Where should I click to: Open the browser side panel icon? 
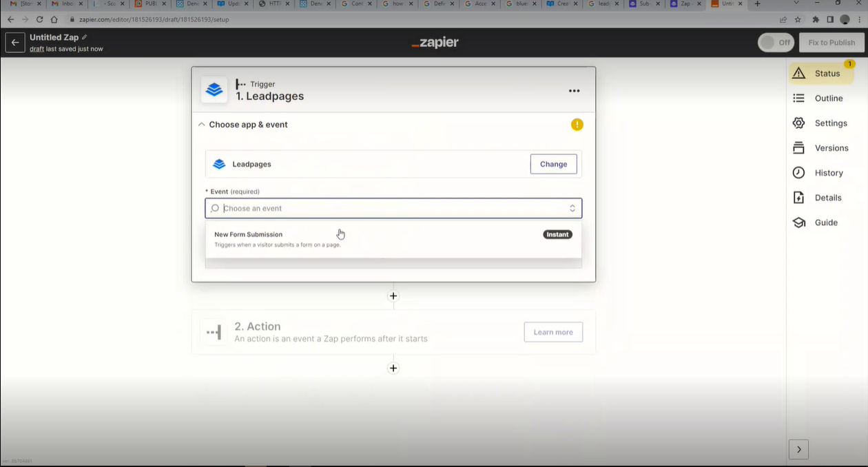[x=830, y=19]
